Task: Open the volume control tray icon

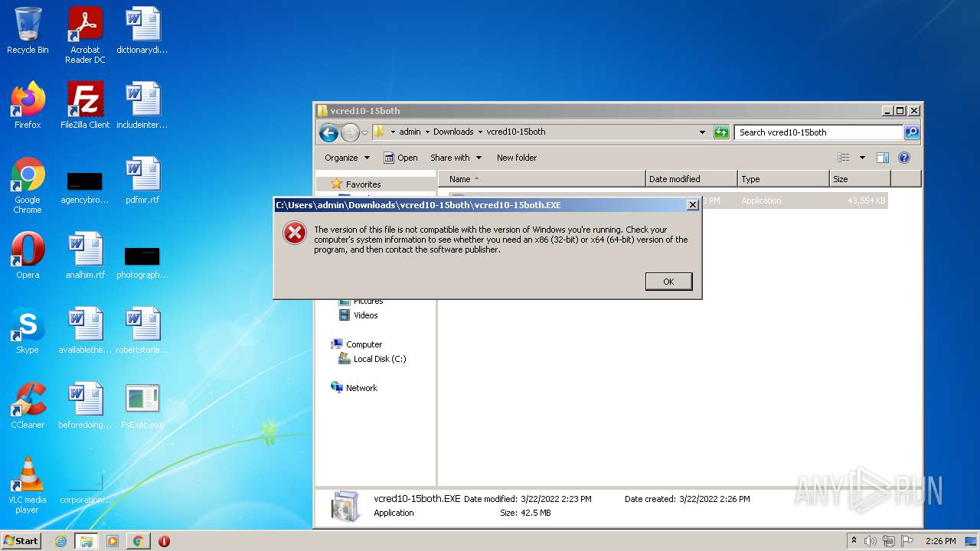Action: pyautogui.click(x=871, y=541)
